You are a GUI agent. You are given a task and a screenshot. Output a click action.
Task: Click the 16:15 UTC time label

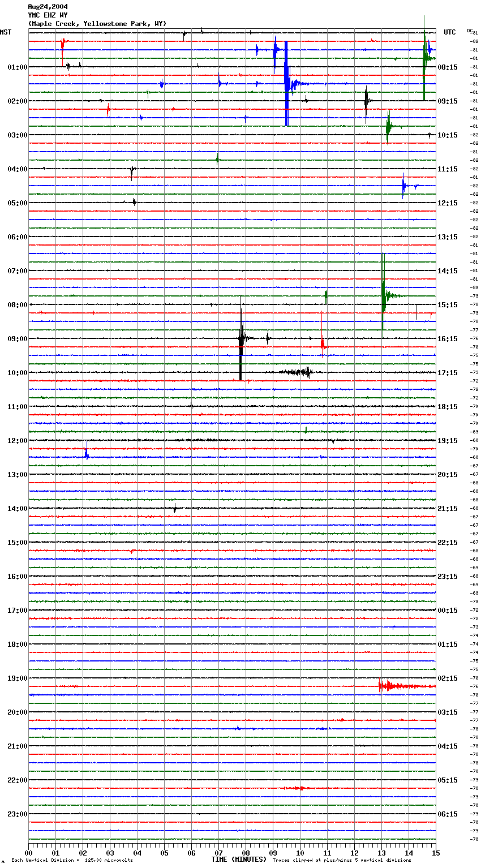(448, 339)
